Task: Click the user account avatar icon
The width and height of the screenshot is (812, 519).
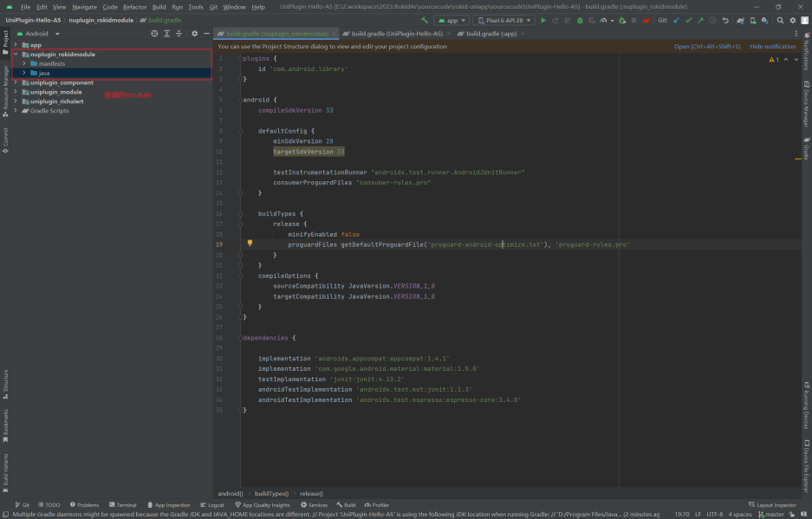Action: point(805,20)
